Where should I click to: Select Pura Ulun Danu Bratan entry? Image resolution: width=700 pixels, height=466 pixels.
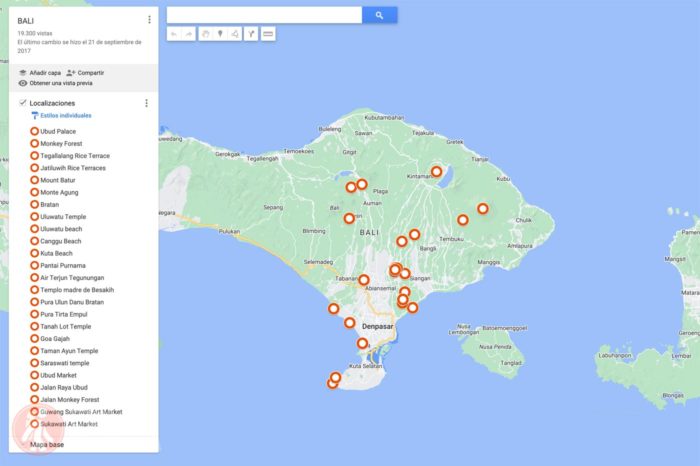[x=67, y=302]
